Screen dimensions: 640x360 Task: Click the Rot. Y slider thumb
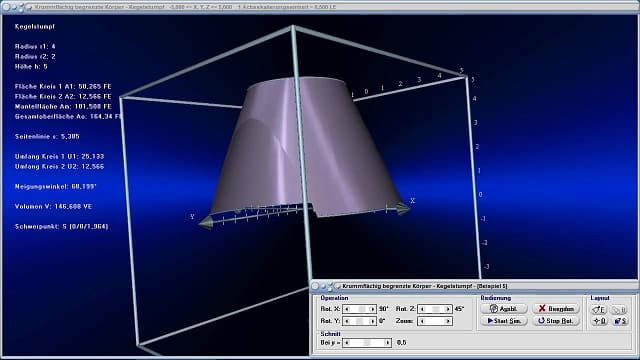tap(359, 322)
